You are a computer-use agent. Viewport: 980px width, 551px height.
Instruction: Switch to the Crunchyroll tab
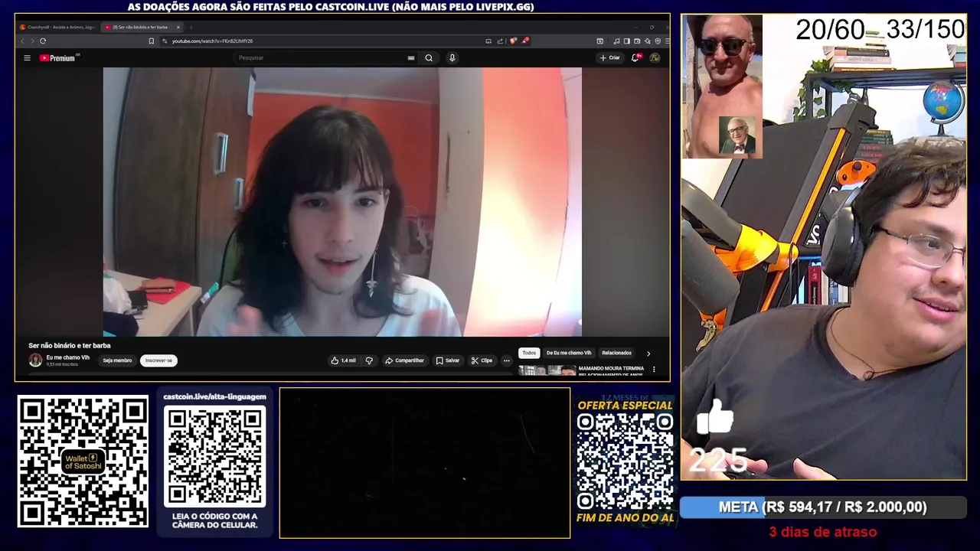tap(57, 27)
